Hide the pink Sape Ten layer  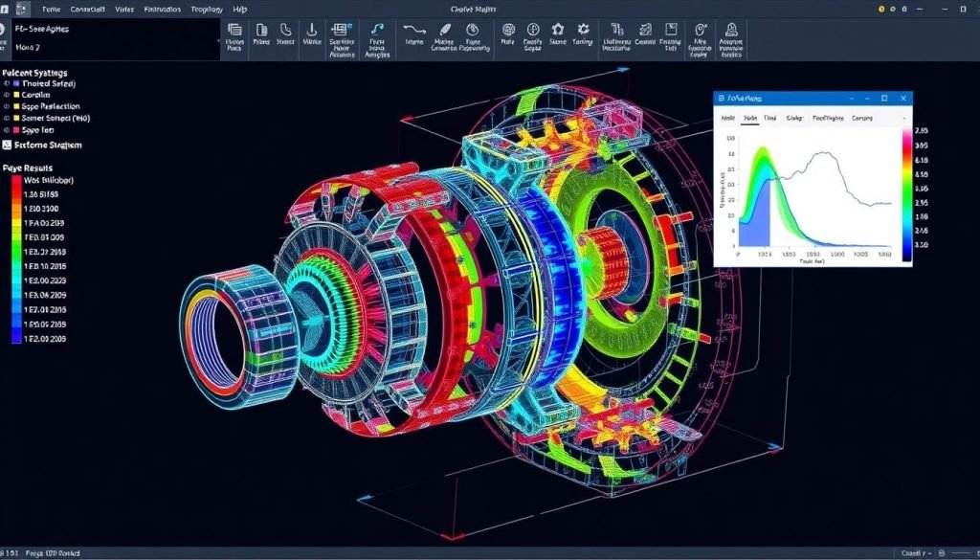point(7,129)
